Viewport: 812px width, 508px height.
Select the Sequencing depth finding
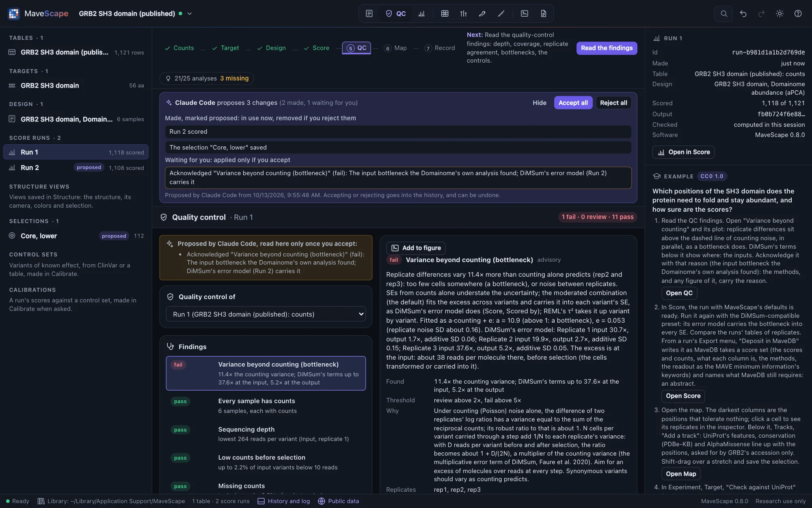click(x=266, y=434)
